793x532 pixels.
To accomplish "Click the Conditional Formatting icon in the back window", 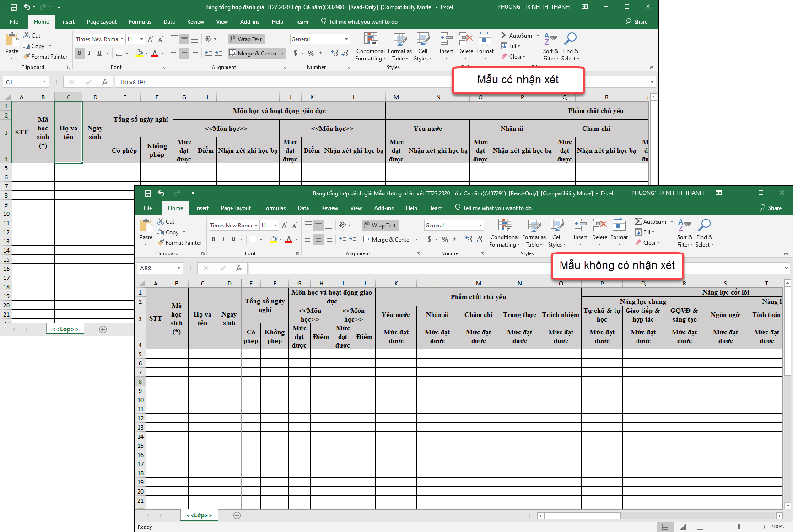I will (x=370, y=40).
